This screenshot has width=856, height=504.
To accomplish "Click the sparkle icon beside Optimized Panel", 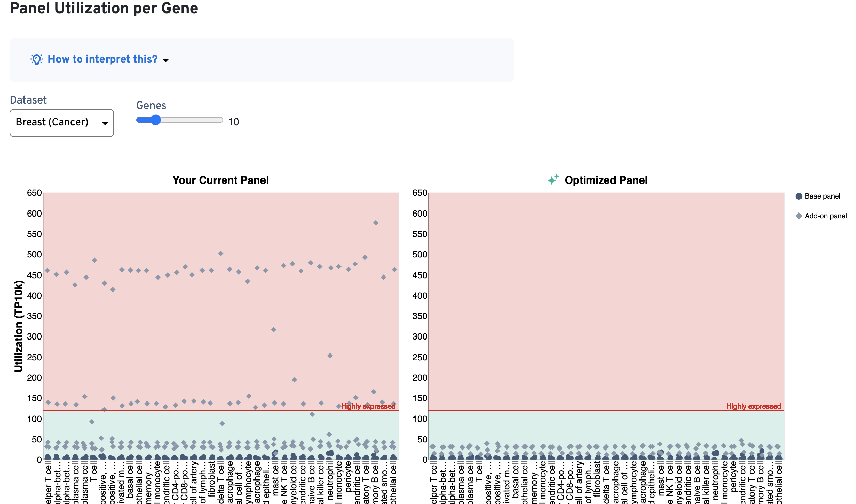I will pyautogui.click(x=553, y=179).
